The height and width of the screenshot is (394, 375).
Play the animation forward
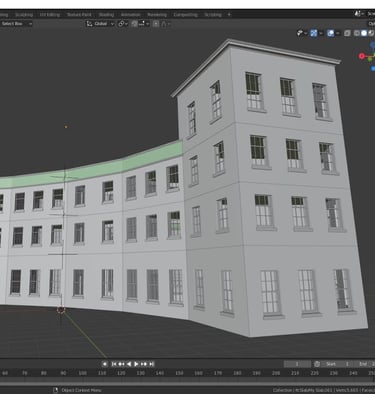136,364
